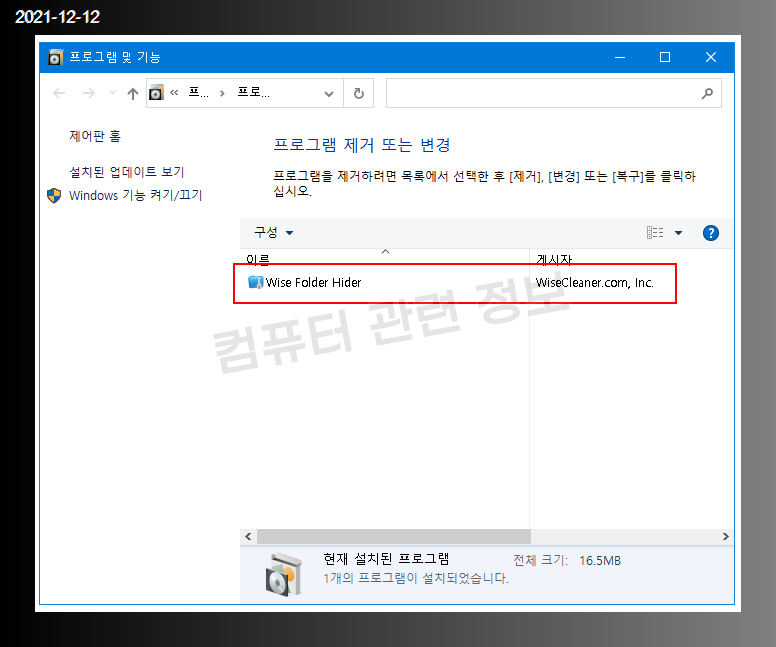Open help with the question mark icon

pos(711,233)
